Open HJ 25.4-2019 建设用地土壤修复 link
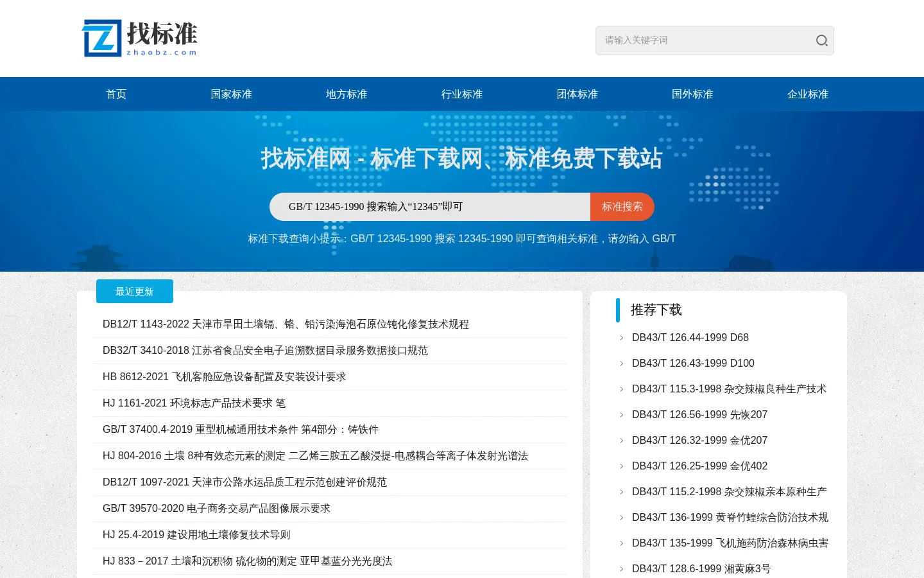The height and width of the screenshot is (578, 924). [196, 535]
